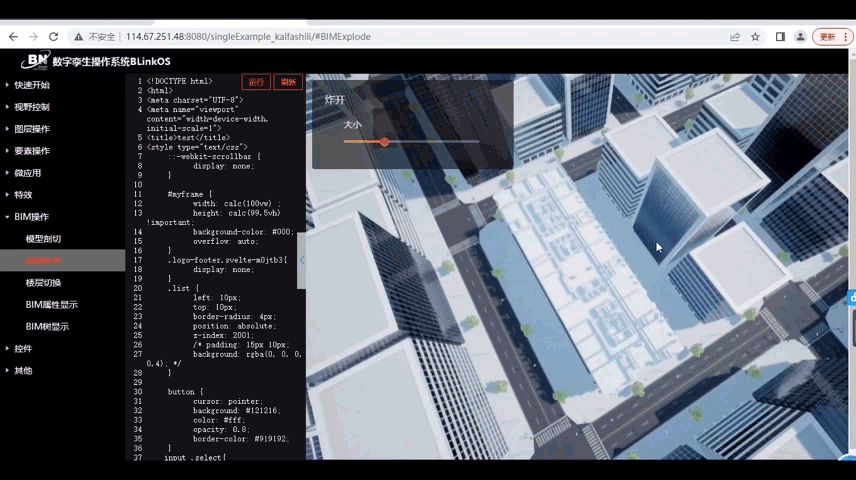This screenshot has width=856, height=480.
Task: Reload the page with the refresh icon
Action: (53, 37)
